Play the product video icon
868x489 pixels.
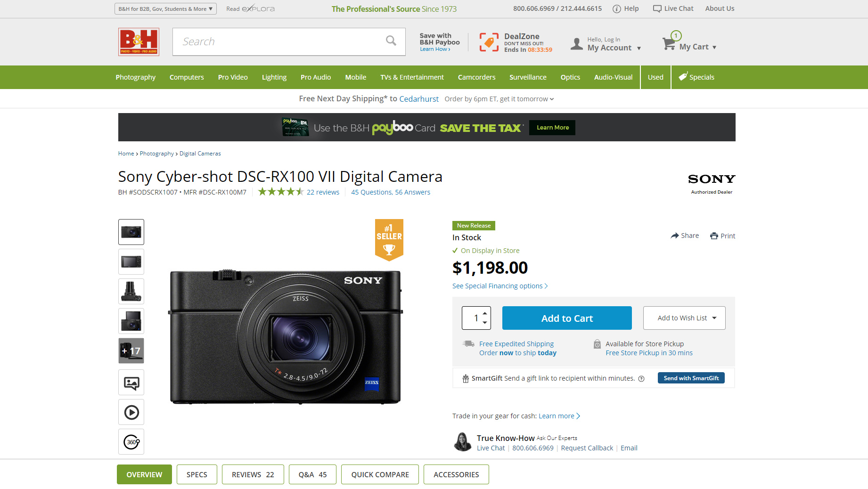131,412
